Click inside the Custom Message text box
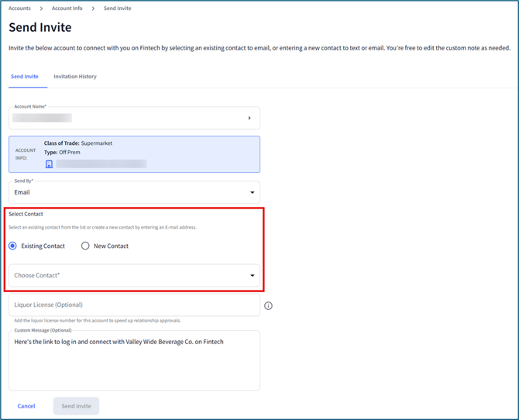Screen dimensions: 519x420 133,364
